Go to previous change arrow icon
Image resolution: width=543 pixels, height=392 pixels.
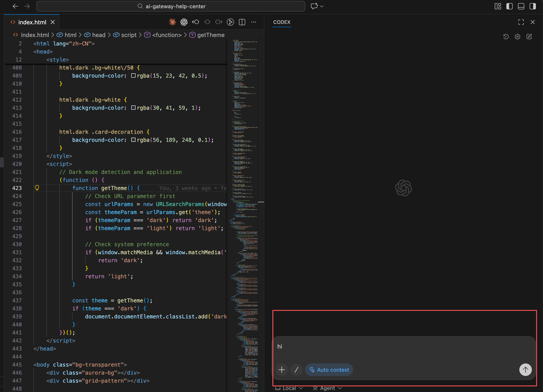(x=196, y=22)
